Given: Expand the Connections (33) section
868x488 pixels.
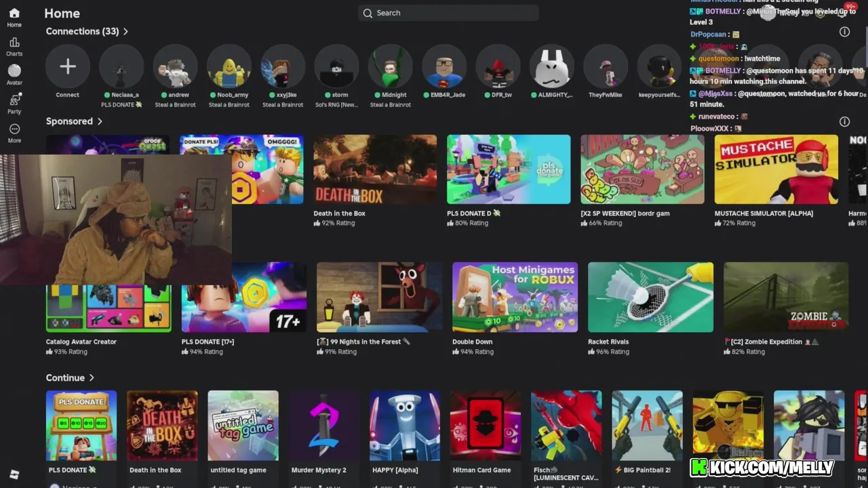Looking at the screenshot, I should pyautogui.click(x=87, y=31).
